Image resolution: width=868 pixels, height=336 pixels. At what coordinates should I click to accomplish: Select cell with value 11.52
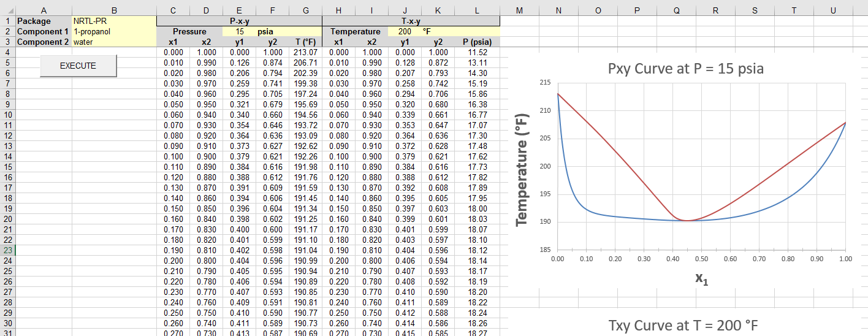[x=478, y=52]
